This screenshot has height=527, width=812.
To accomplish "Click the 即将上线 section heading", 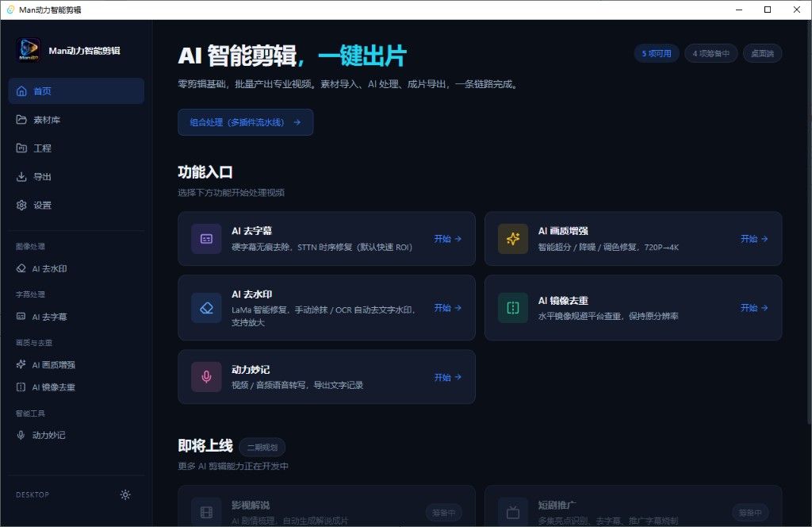I will [205, 445].
